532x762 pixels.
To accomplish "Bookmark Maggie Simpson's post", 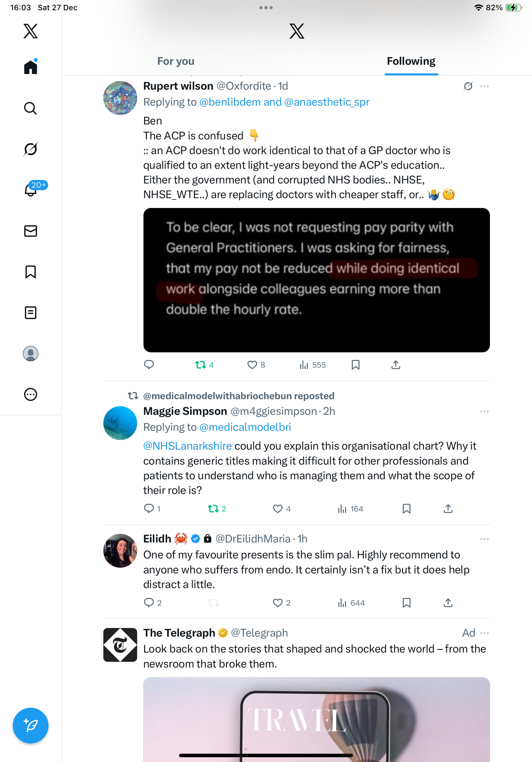I will tap(407, 509).
